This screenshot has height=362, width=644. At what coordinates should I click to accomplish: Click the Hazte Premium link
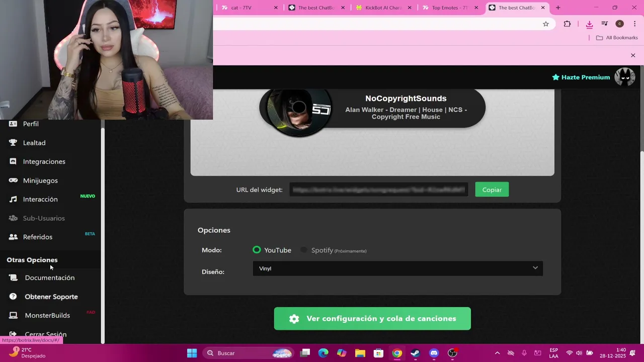pyautogui.click(x=581, y=77)
